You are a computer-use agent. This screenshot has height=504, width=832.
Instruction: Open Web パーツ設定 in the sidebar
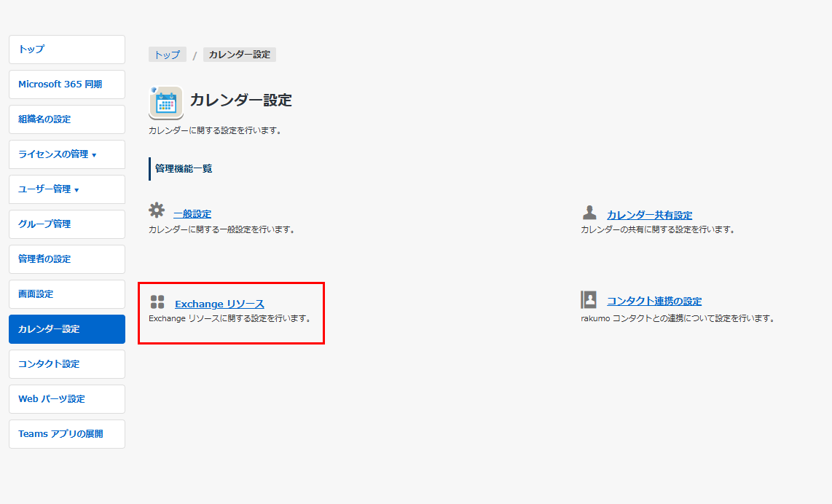67,400
